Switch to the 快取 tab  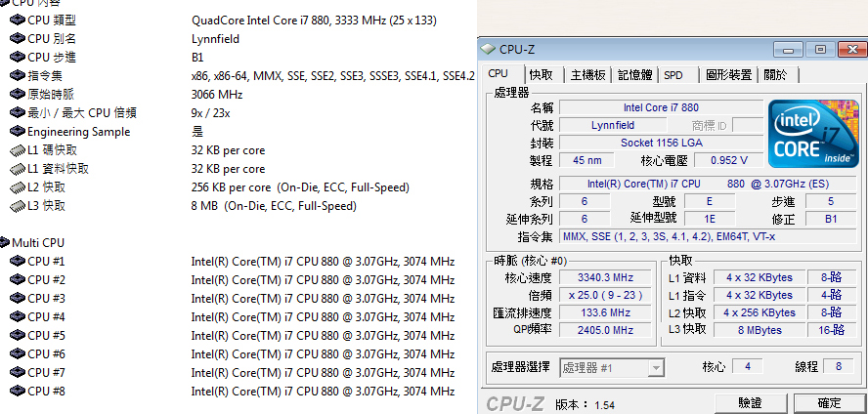(x=544, y=75)
